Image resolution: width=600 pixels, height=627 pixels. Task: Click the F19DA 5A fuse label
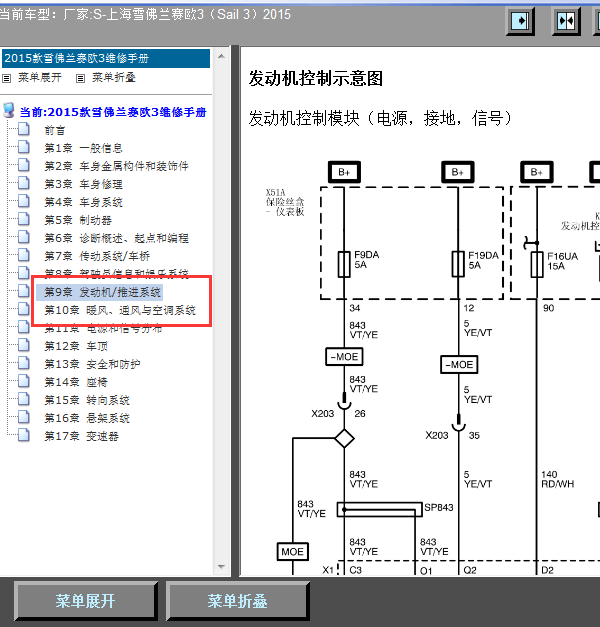pyautogui.click(x=483, y=260)
